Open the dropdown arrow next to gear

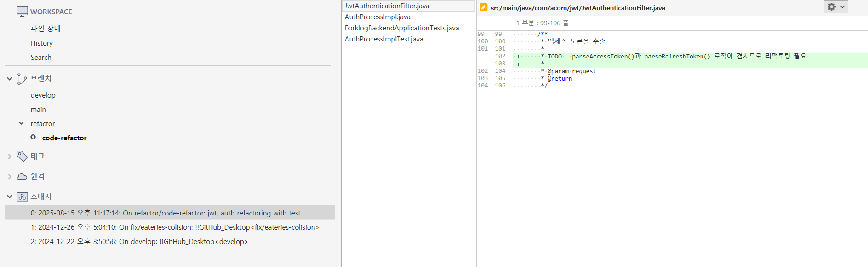coord(842,7)
